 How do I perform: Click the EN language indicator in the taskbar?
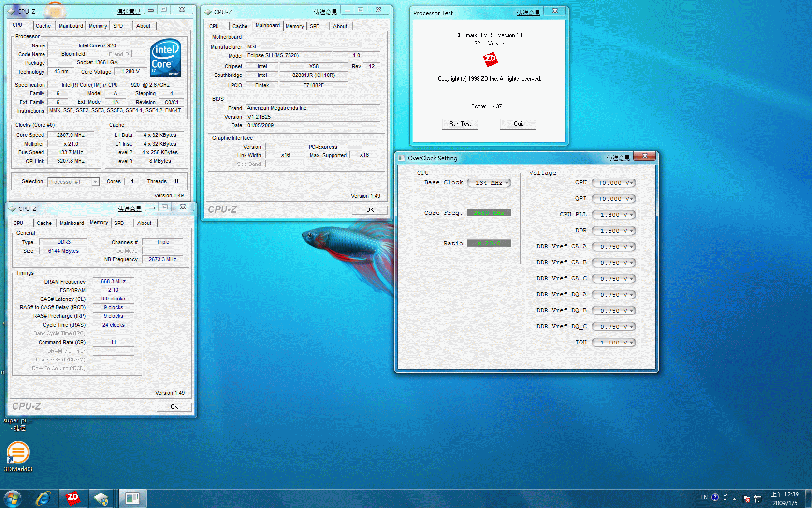704,497
